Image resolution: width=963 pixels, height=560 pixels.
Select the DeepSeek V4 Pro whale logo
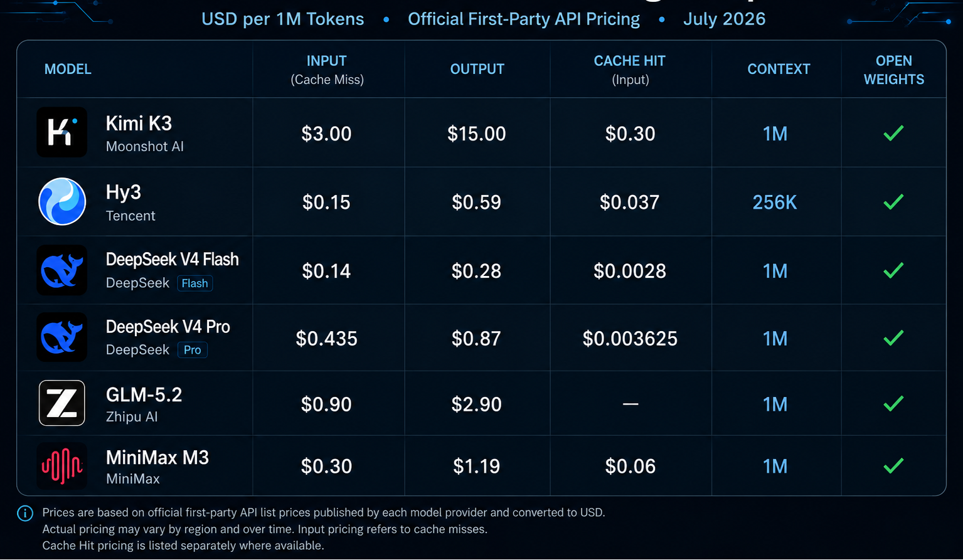pyautogui.click(x=61, y=337)
